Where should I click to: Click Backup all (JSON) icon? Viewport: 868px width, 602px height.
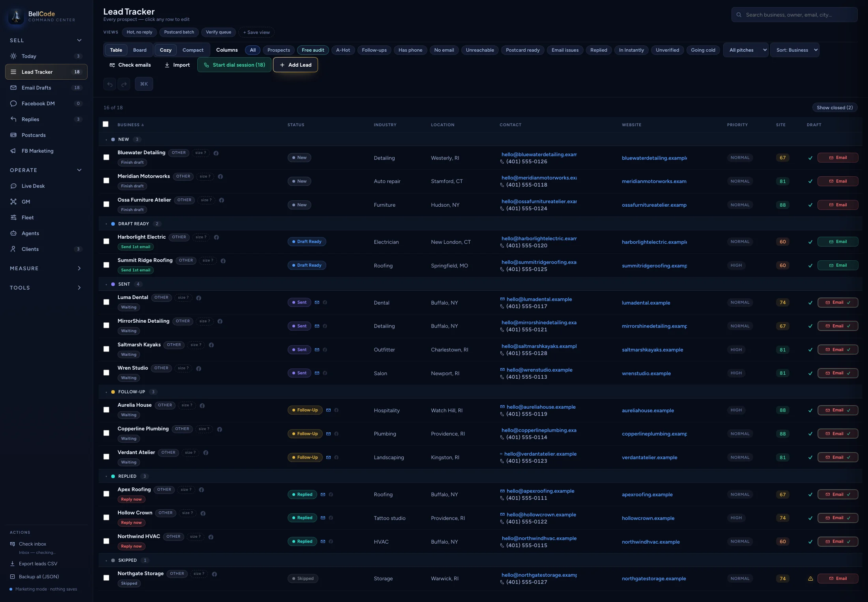(x=12, y=577)
